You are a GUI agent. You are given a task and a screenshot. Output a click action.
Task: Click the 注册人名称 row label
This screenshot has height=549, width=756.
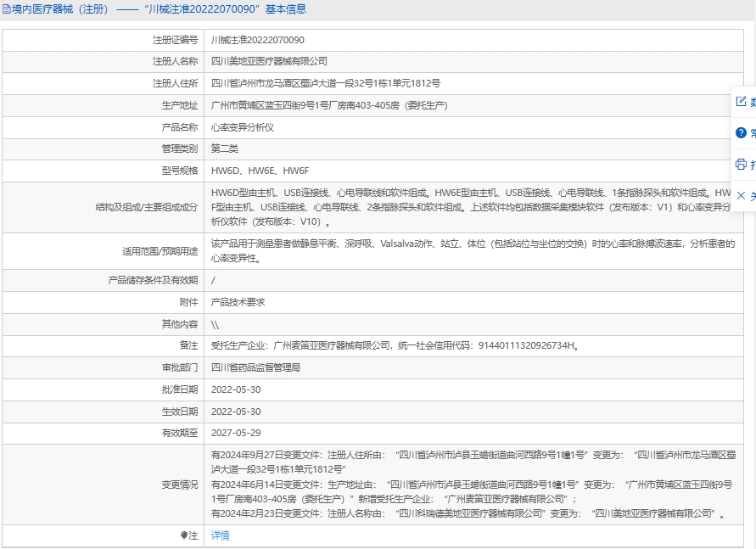coord(176,61)
